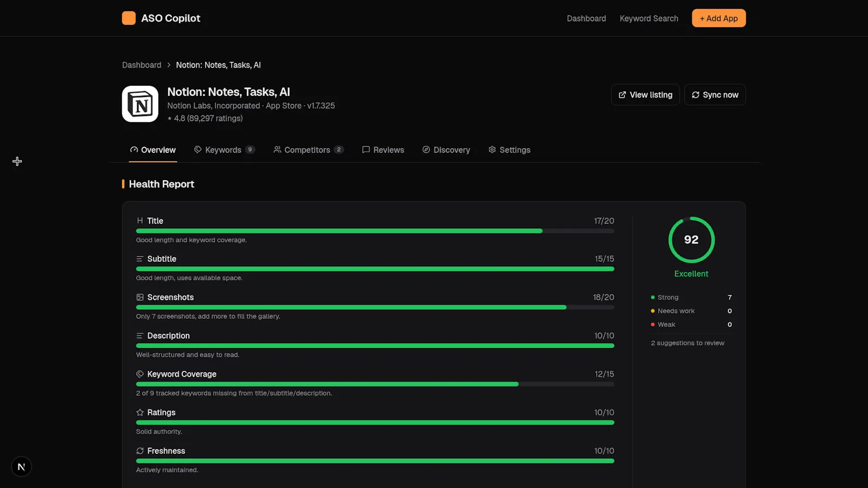Click the breadcrumb chevron separator
This screenshot has width=868, height=488.
[169, 65]
